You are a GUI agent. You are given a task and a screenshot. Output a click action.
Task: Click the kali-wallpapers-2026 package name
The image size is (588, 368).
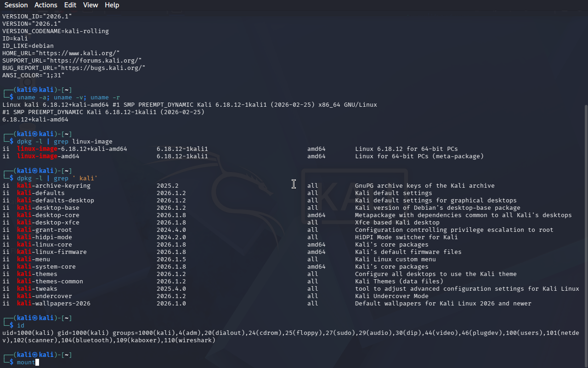(54, 304)
